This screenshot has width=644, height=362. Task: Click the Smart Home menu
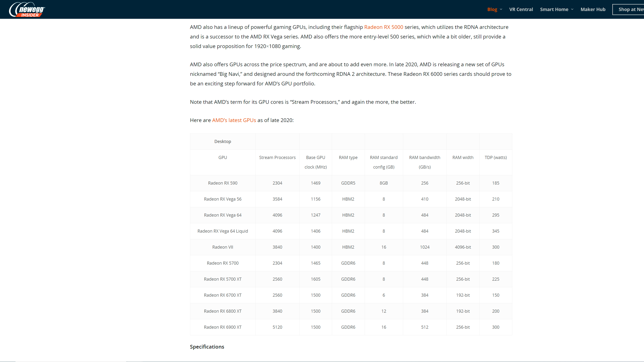coord(554,10)
